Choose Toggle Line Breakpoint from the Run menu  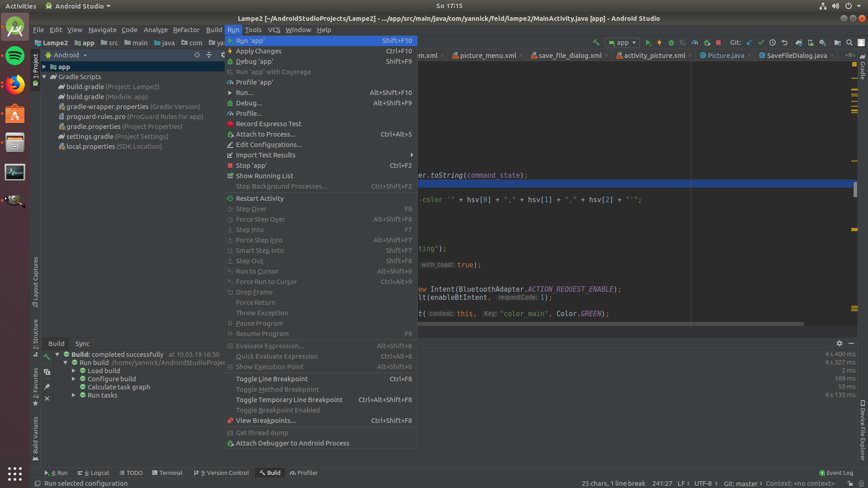tap(272, 379)
